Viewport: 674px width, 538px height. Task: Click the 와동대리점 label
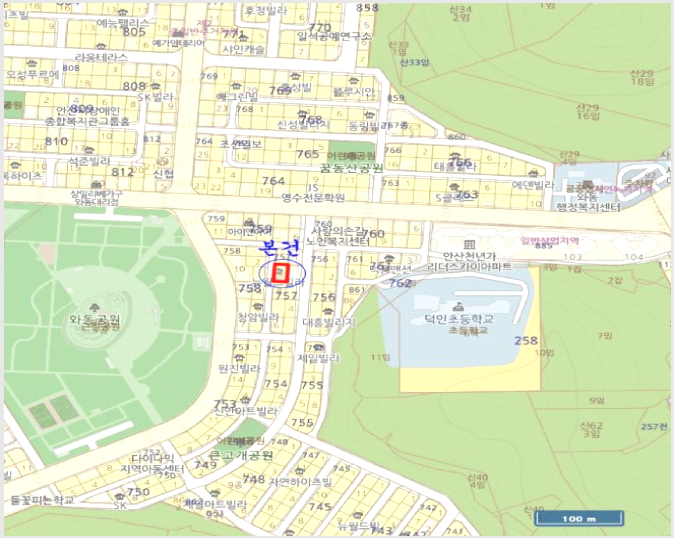tap(97, 202)
